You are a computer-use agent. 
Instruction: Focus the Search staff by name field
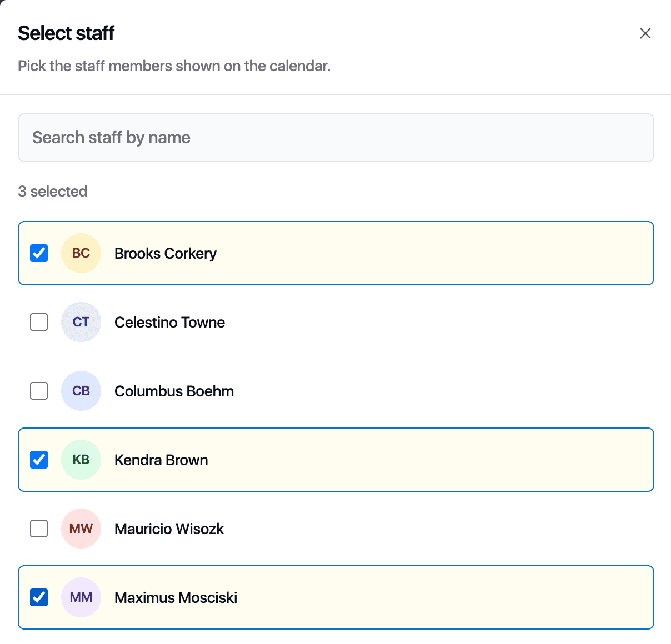pyautogui.click(x=335, y=138)
